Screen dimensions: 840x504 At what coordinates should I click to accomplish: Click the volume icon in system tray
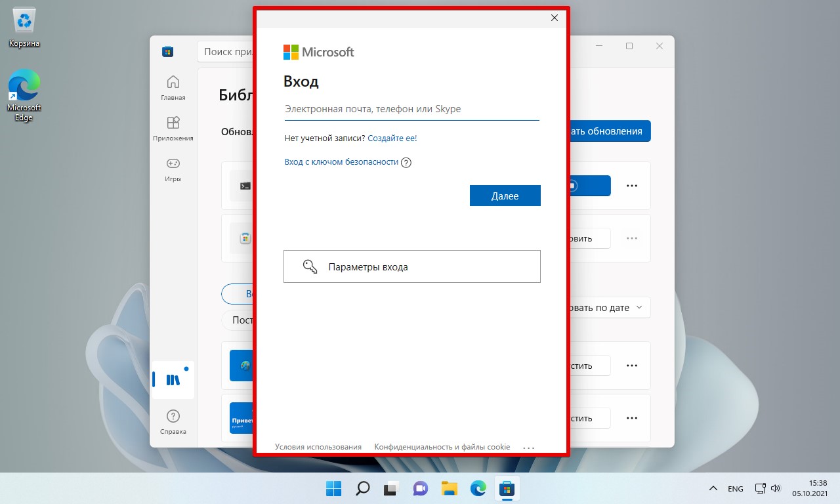775,489
